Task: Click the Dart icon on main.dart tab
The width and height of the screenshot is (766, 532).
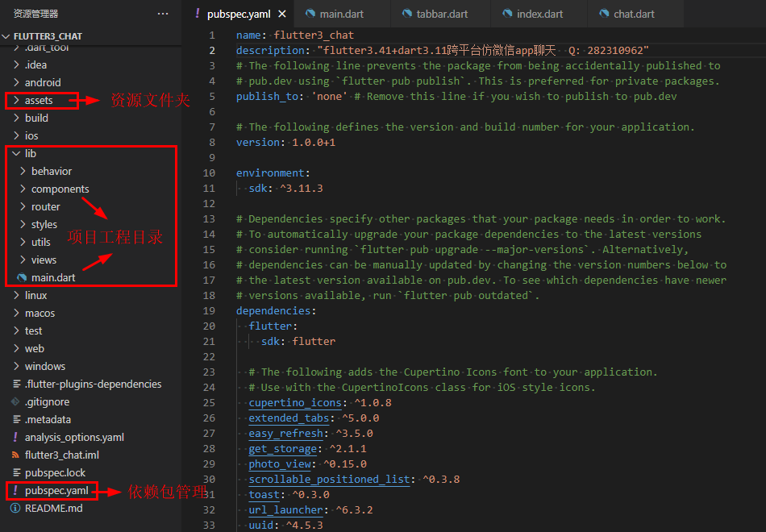Action: pos(310,14)
